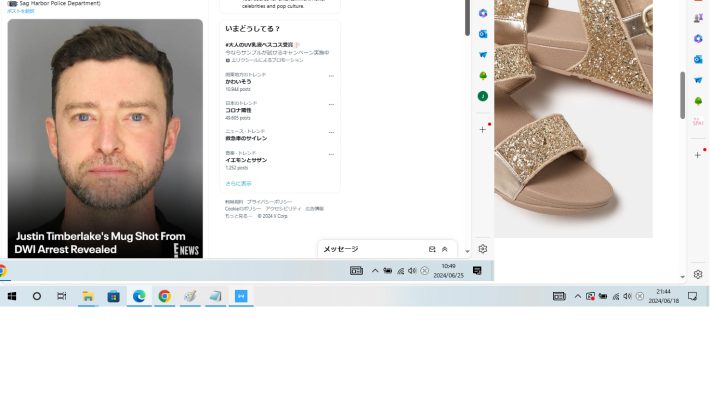
Task: Click the pink SPA icon in outer sidebar
Action: (698, 122)
